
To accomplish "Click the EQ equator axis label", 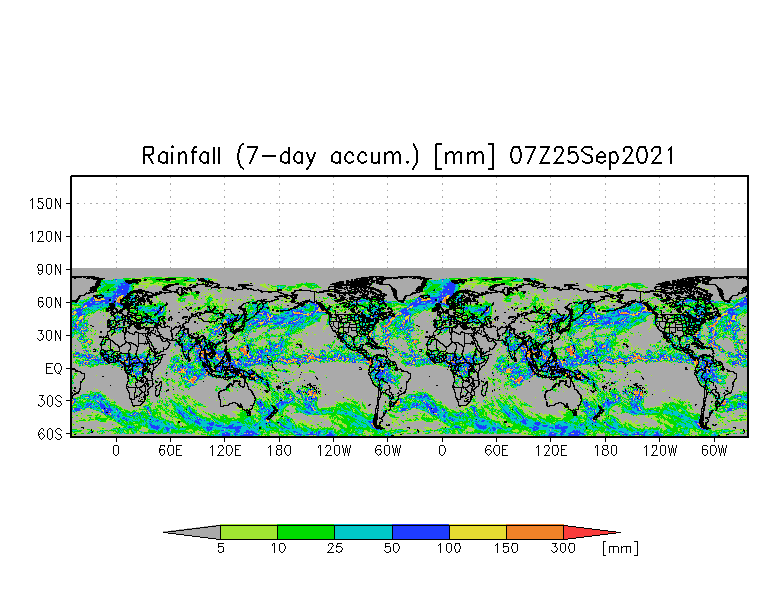I will pyautogui.click(x=54, y=369).
